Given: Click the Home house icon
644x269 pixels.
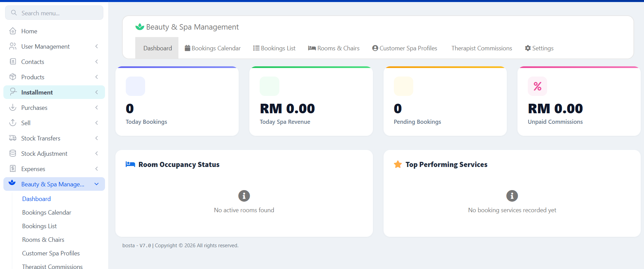Looking at the screenshot, I should point(13,31).
